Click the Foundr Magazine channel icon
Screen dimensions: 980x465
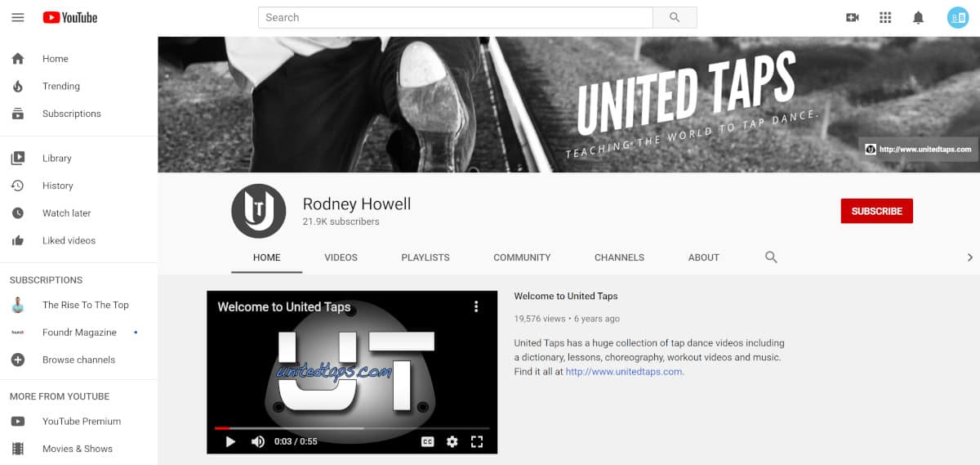pyautogui.click(x=18, y=333)
